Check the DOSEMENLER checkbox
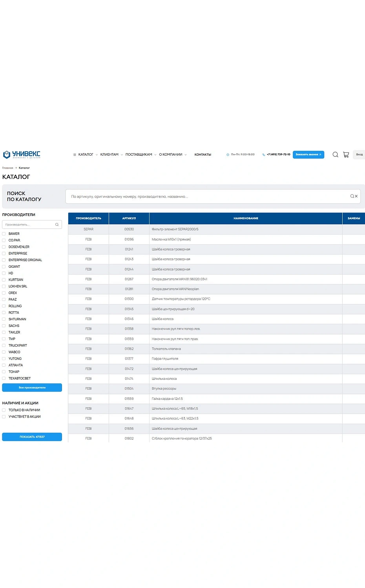 4,247
